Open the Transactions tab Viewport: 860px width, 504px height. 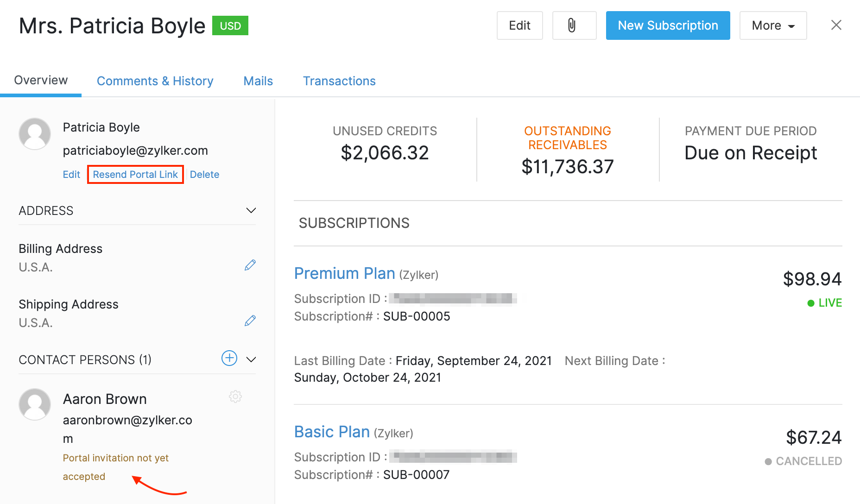click(x=339, y=81)
